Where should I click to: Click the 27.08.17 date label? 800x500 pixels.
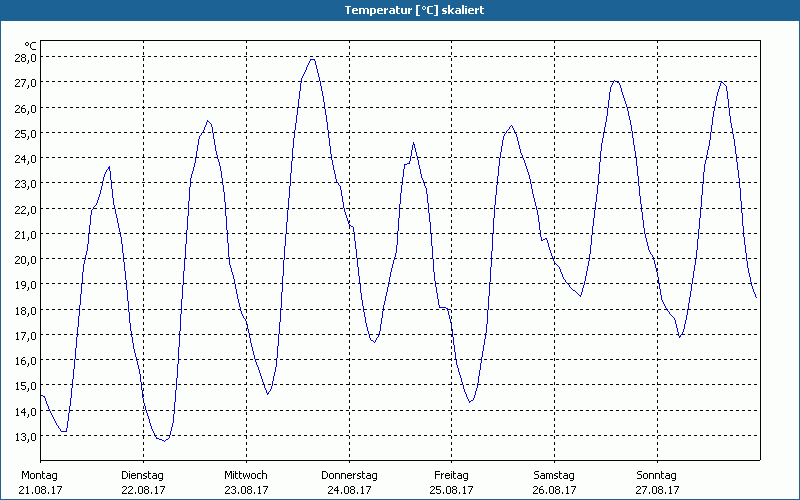tap(657, 490)
